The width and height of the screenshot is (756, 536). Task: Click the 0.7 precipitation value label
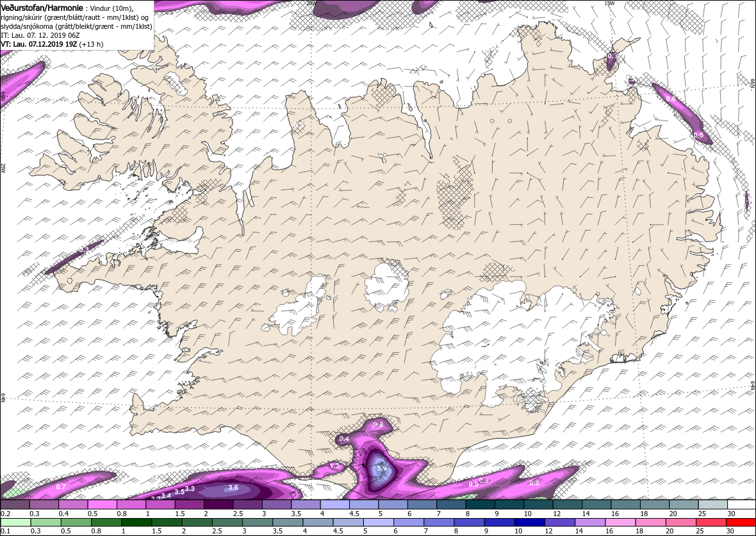point(61,487)
